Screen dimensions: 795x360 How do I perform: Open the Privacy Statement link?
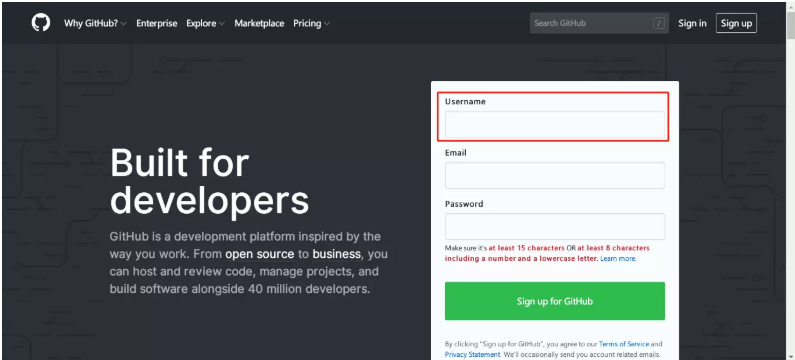[473, 354]
